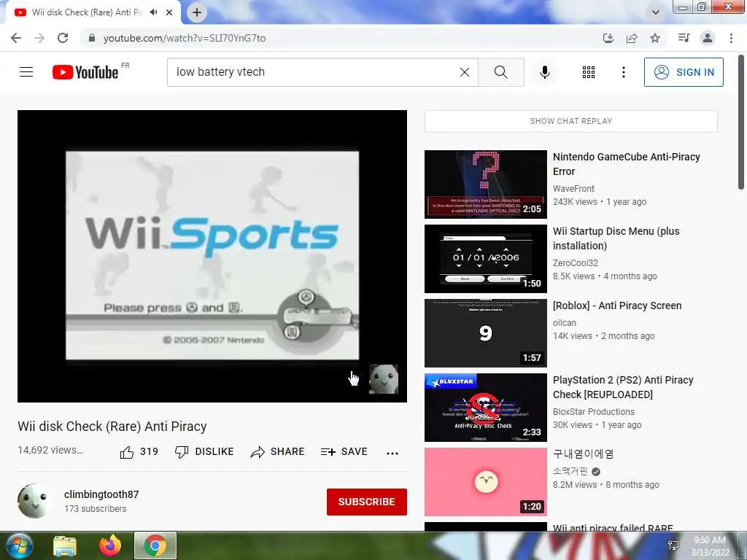Launch Firefox from taskbar
The image size is (747, 560).
coord(110,545)
